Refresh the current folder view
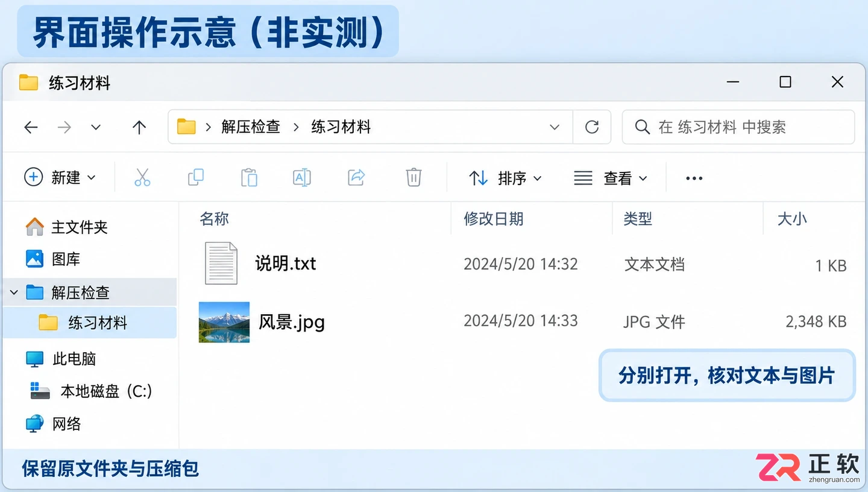This screenshot has width=868, height=492. click(592, 127)
